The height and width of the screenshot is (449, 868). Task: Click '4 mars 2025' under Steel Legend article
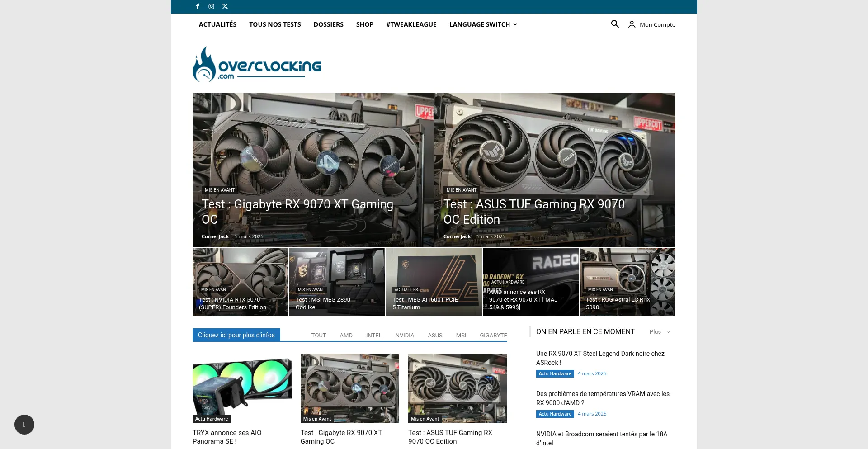[x=592, y=373]
